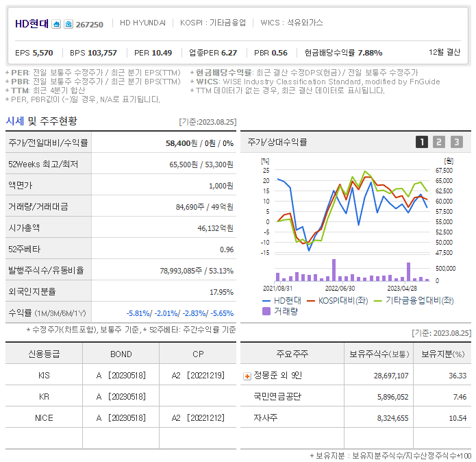Viewport: 476px width, 462px height.
Task: Click the 보유주식수(보통) column header
Action: click(379, 354)
